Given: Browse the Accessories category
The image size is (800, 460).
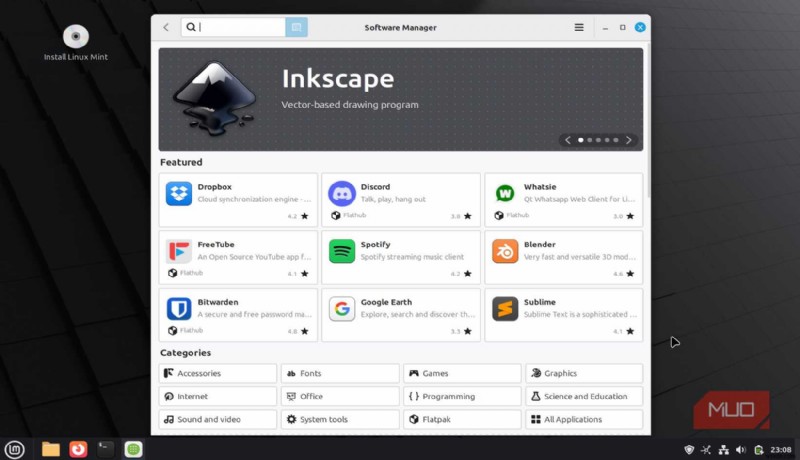Looking at the screenshot, I should 218,373.
